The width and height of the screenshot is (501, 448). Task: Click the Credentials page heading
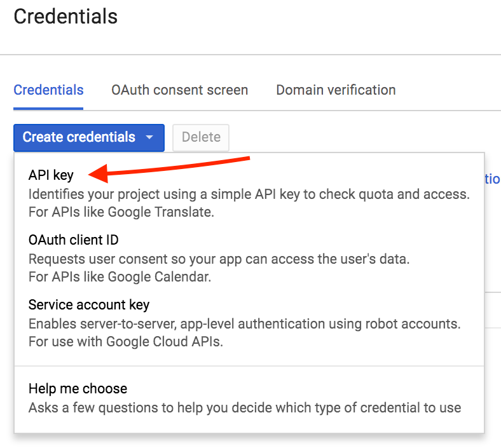(x=65, y=17)
